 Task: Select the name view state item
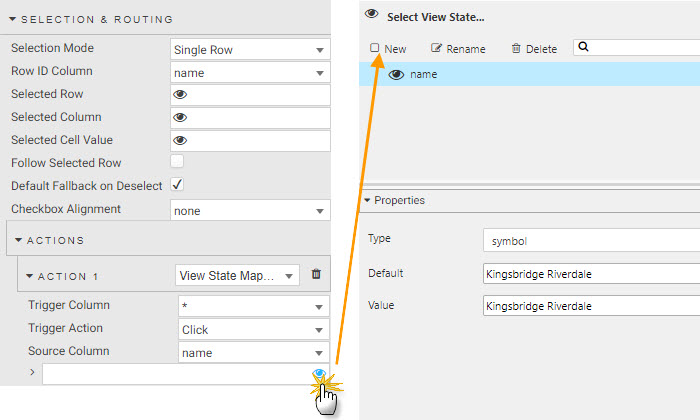[424, 74]
